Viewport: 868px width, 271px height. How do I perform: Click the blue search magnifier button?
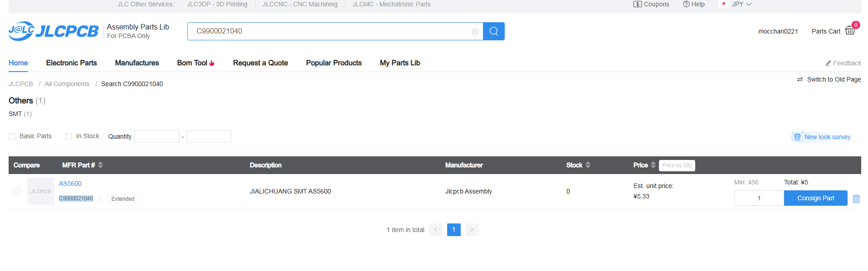tap(494, 31)
